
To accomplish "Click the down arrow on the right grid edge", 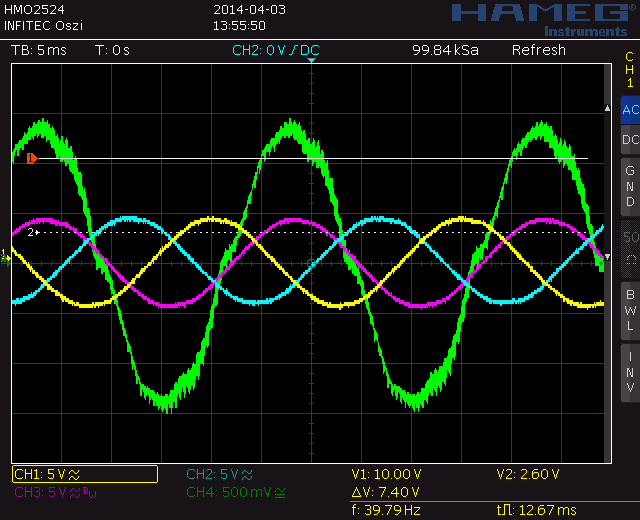I will click(607, 257).
